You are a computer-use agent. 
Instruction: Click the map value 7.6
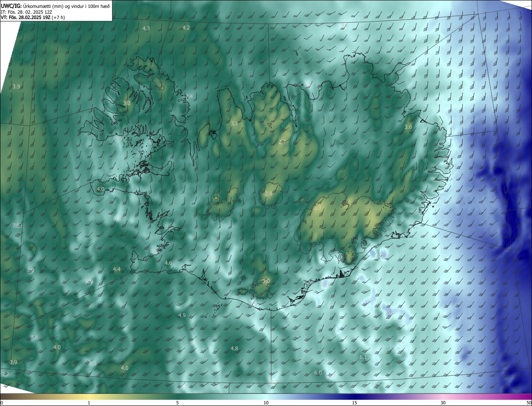tap(16, 225)
